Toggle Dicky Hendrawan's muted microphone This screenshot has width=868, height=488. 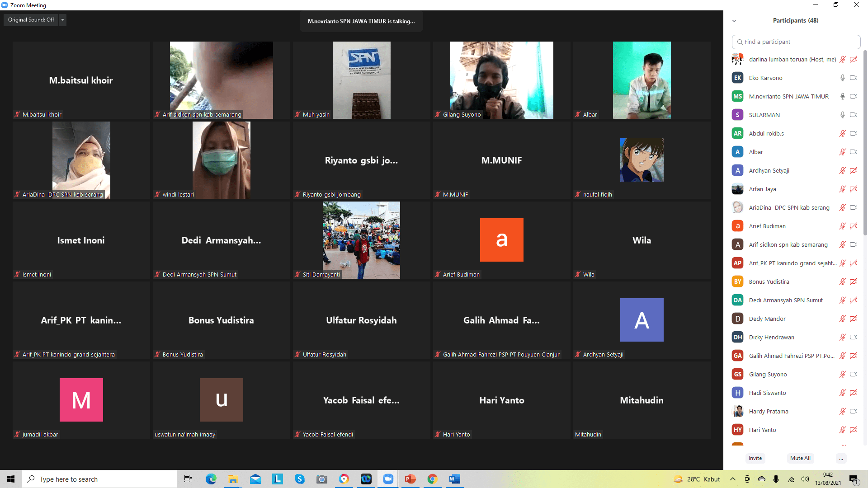pos(842,337)
